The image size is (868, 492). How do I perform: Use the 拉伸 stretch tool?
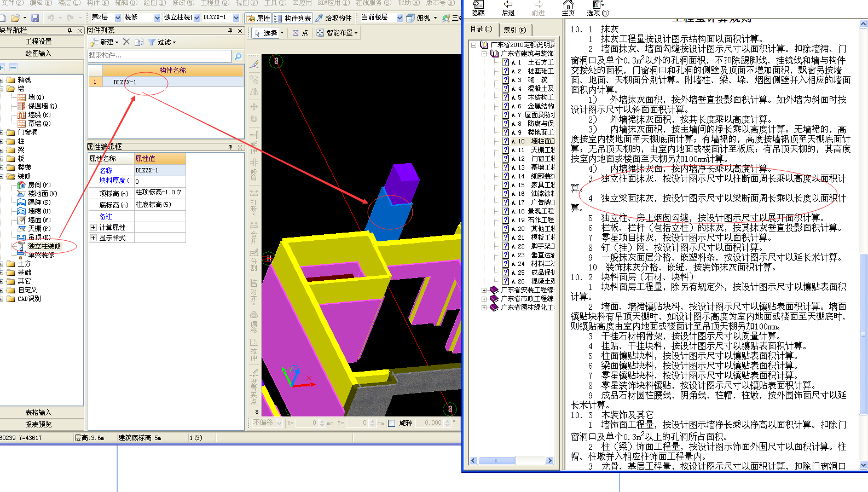coord(254,350)
